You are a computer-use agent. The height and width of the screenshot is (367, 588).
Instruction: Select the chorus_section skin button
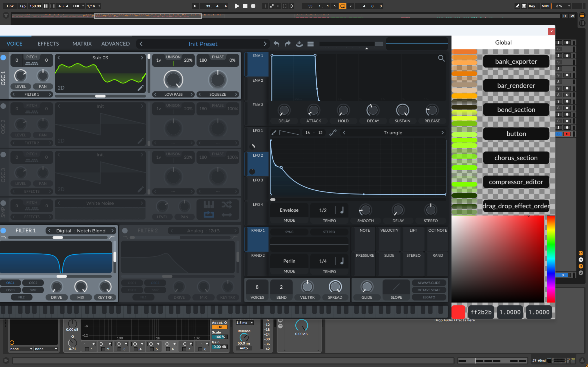coord(516,158)
